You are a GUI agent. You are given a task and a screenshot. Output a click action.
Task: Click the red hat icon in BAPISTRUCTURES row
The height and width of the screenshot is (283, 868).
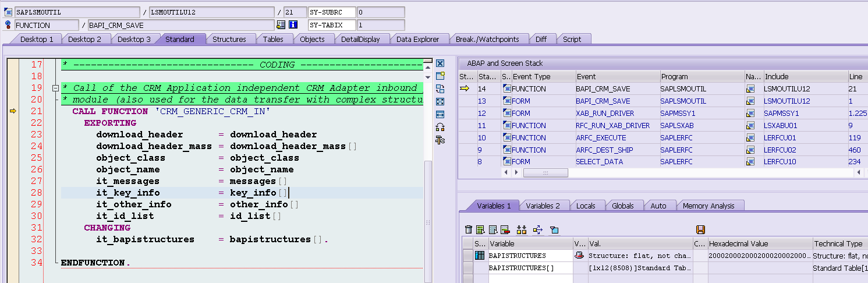[x=579, y=256]
